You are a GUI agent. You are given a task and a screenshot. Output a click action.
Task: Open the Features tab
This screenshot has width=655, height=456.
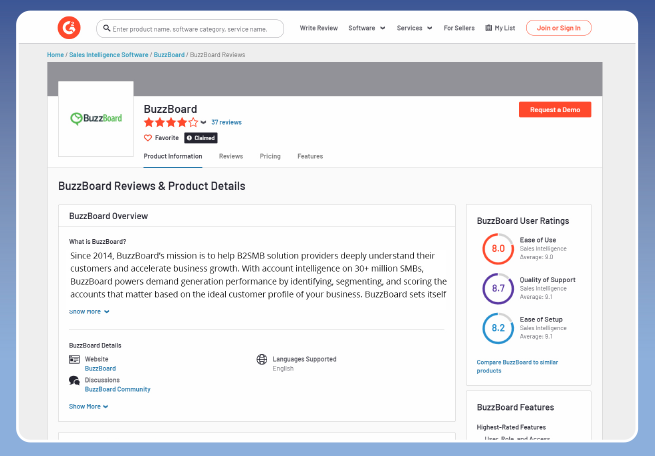tap(310, 156)
